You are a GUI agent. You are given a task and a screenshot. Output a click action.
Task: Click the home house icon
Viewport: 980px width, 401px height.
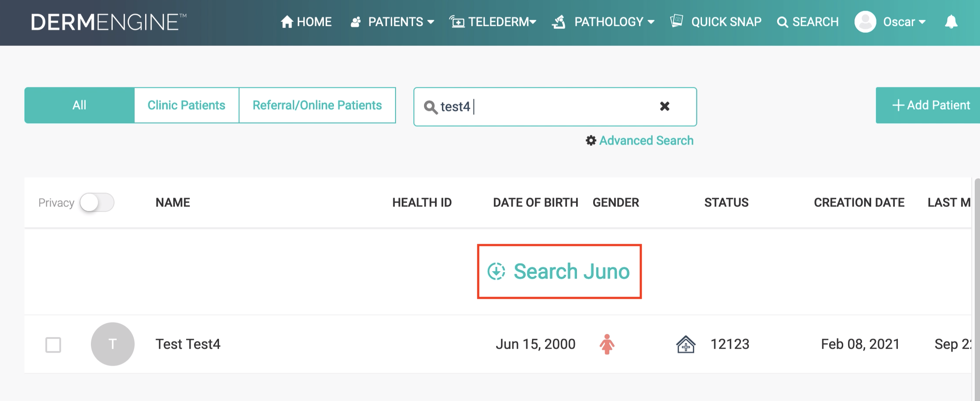coord(287,22)
